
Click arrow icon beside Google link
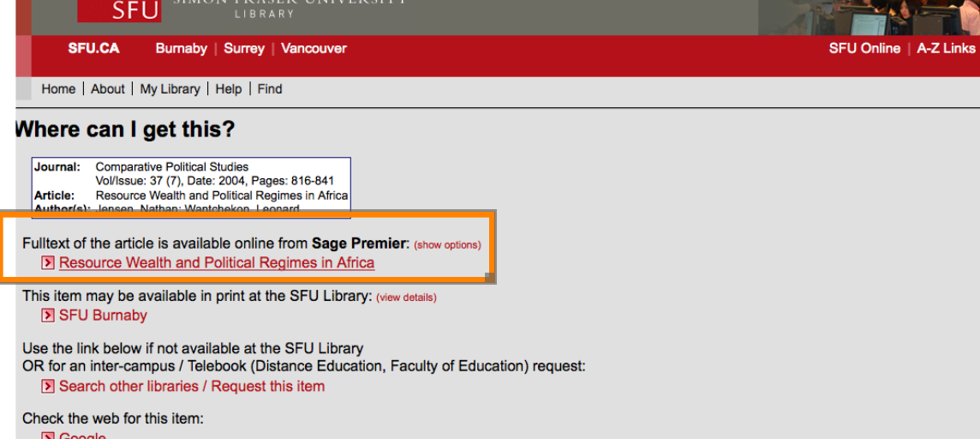(48, 436)
